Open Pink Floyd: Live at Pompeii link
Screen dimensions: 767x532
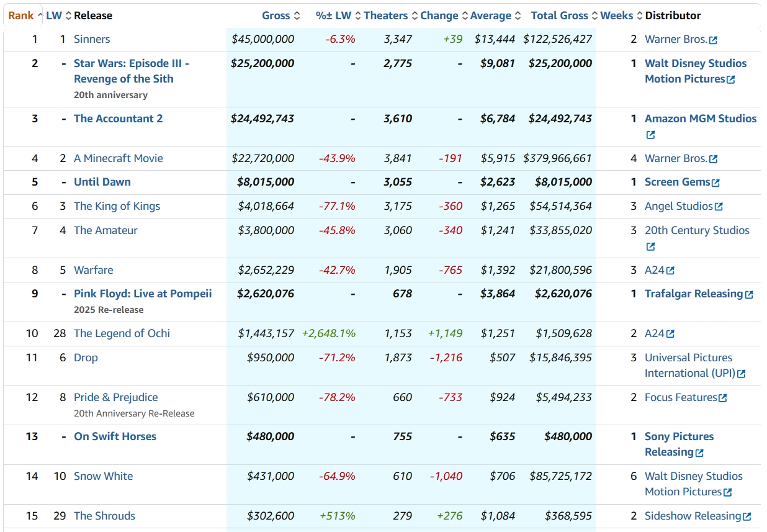click(143, 294)
